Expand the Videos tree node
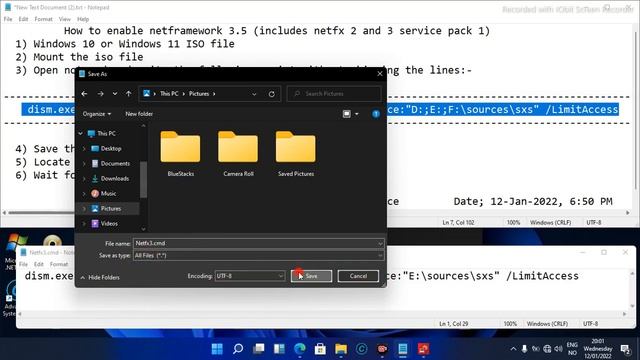The height and width of the screenshot is (360, 640). click(x=84, y=224)
